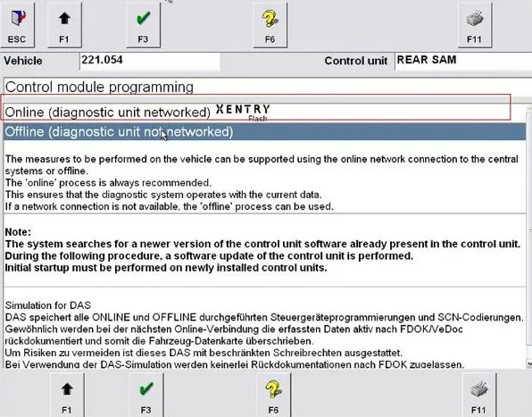532x417 pixels.
Task: Click the Simulation for DAS text
Action: click(x=48, y=305)
